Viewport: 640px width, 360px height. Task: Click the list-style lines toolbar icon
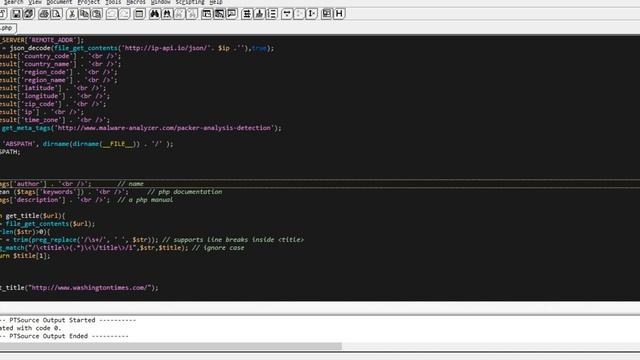pyautogui.click(x=272, y=14)
